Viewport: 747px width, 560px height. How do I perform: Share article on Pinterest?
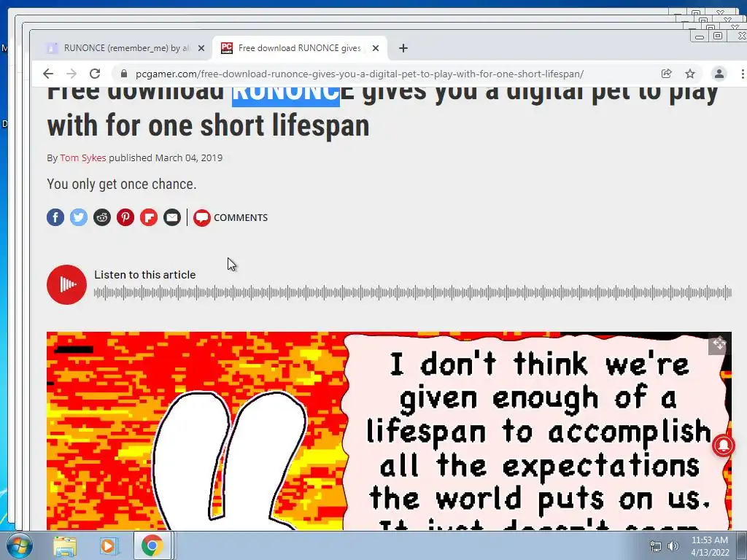click(x=125, y=217)
